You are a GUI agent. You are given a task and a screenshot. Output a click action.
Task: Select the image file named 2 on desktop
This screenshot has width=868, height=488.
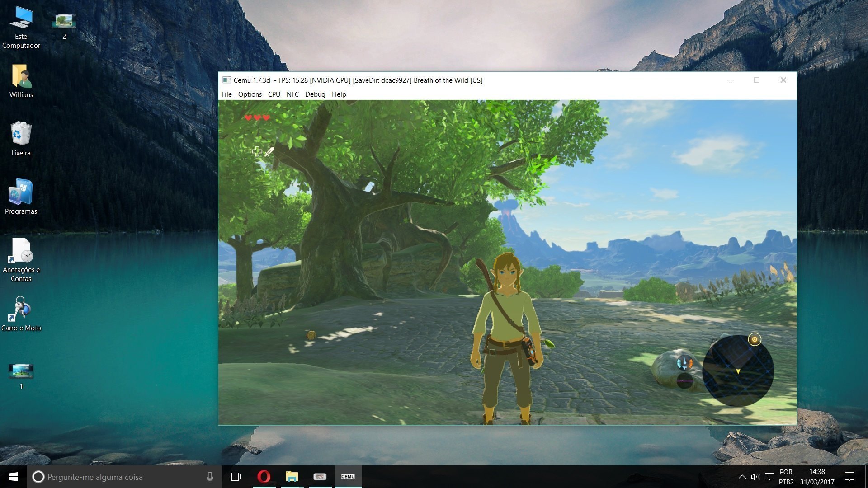pyautogui.click(x=64, y=27)
